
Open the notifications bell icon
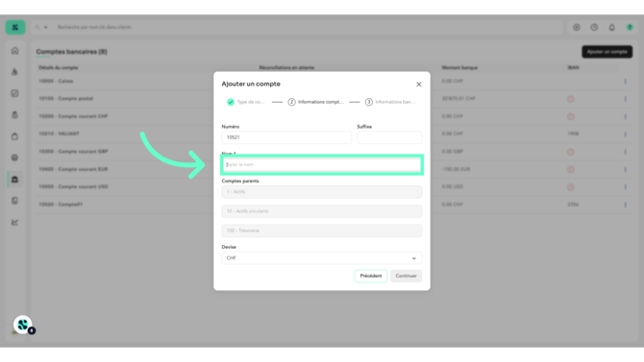[612, 27]
